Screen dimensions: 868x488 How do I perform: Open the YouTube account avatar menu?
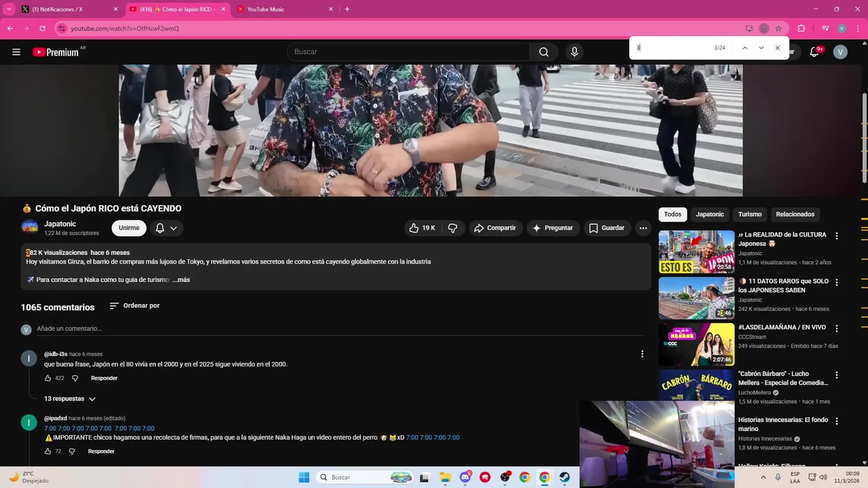point(840,52)
